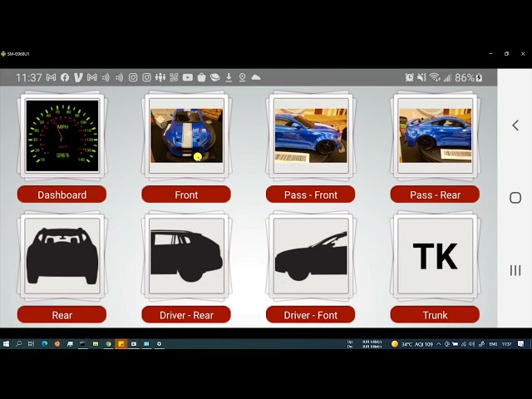532x399 pixels.
Task: Open the Windows Start menu
Action: (6, 344)
